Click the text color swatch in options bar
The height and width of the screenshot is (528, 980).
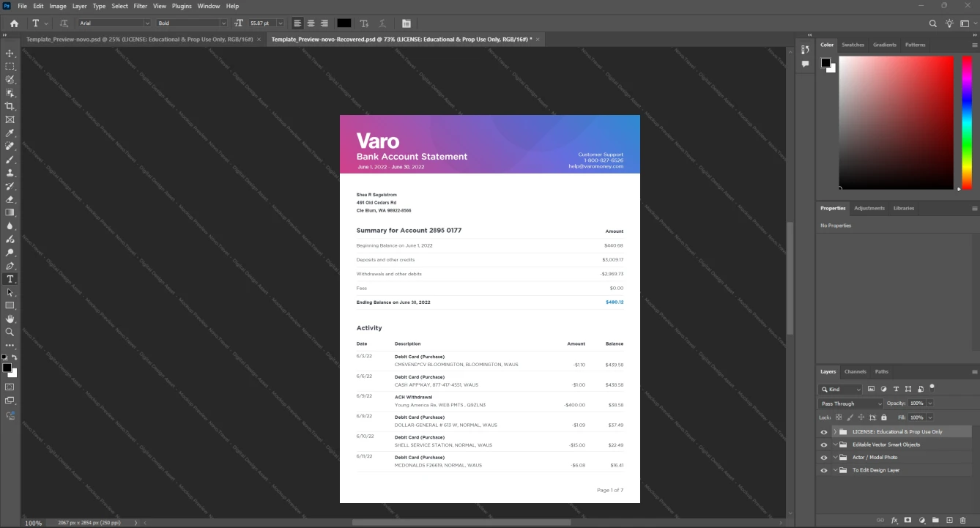(x=344, y=23)
